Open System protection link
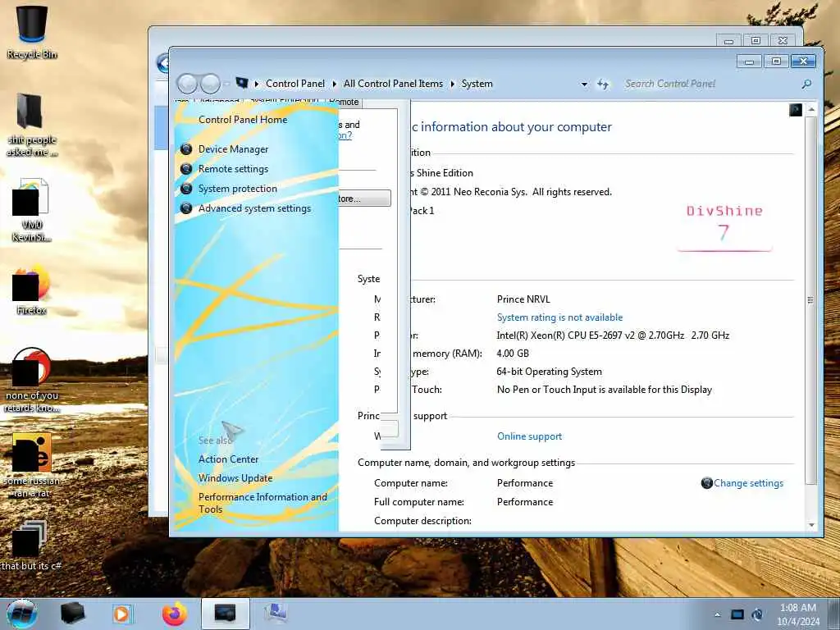 pos(237,189)
